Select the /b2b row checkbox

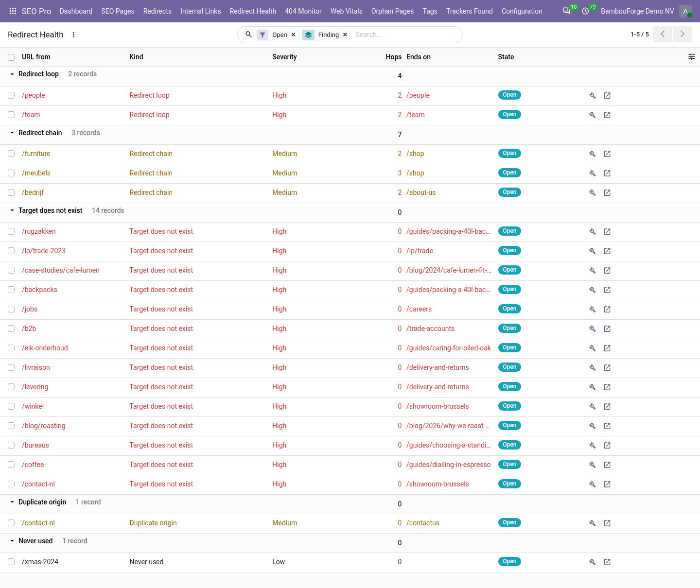[x=11, y=329]
